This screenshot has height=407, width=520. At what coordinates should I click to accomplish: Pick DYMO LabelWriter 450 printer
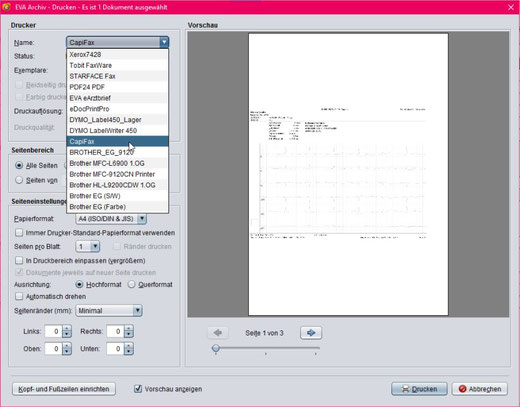(x=117, y=131)
